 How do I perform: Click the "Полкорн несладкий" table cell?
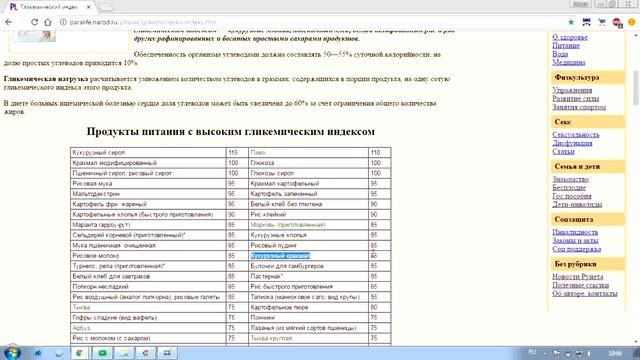pyautogui.click(x=148, y=287)
